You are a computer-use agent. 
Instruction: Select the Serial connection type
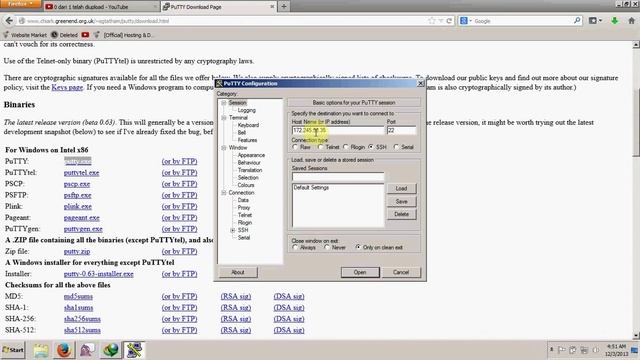coord(396,147)
